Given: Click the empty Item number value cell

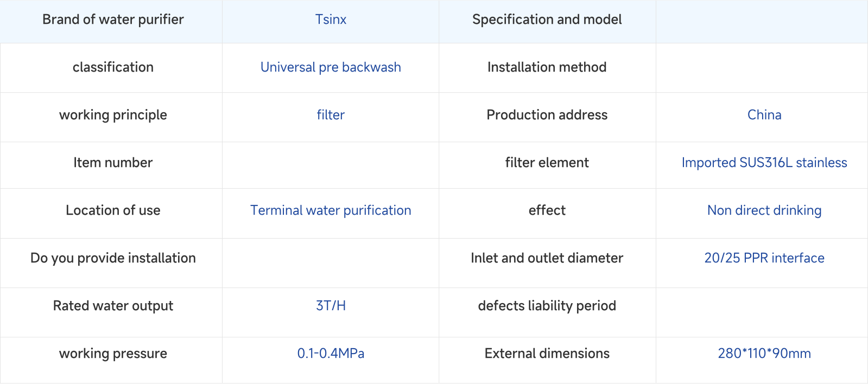Looking at the screenshot, I should click(331, 165).
